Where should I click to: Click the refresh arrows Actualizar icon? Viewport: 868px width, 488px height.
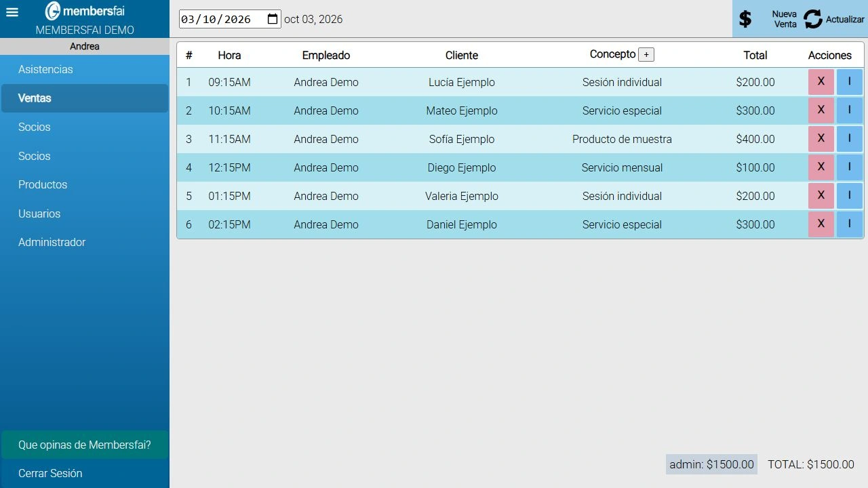(813, 19)
